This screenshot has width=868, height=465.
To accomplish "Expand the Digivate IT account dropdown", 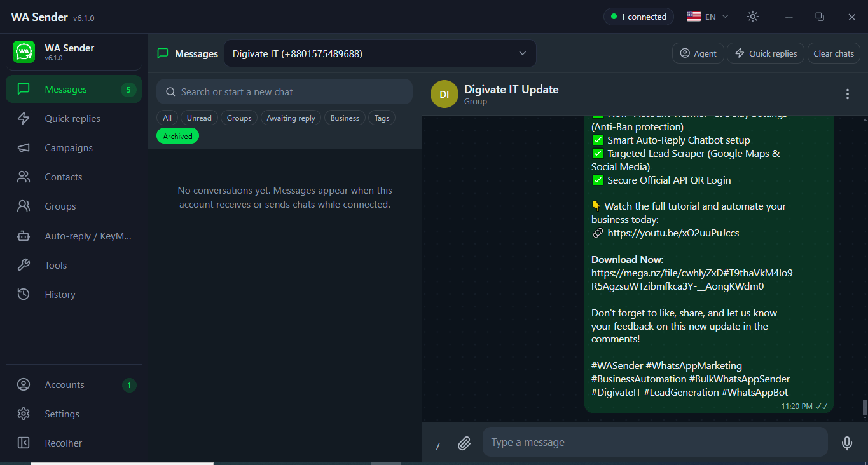I will click(x=380, y=53).
